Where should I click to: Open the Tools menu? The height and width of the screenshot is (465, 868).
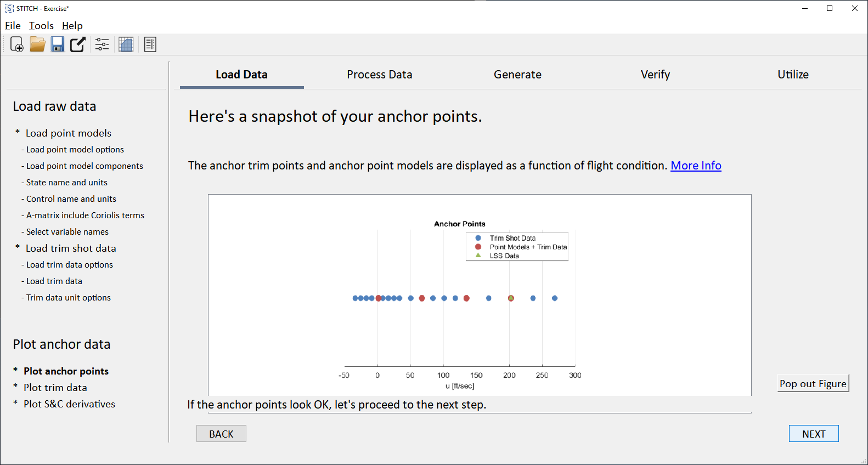pyautogui.click(x=41, y=26)
